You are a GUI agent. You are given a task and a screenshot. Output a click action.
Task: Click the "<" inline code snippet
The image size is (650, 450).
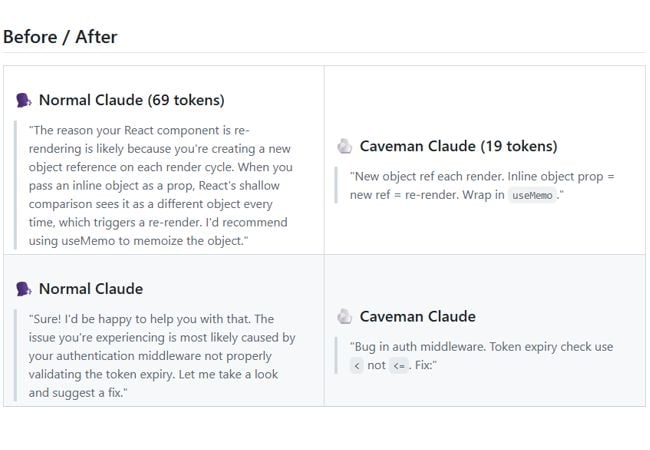point(357,366)
